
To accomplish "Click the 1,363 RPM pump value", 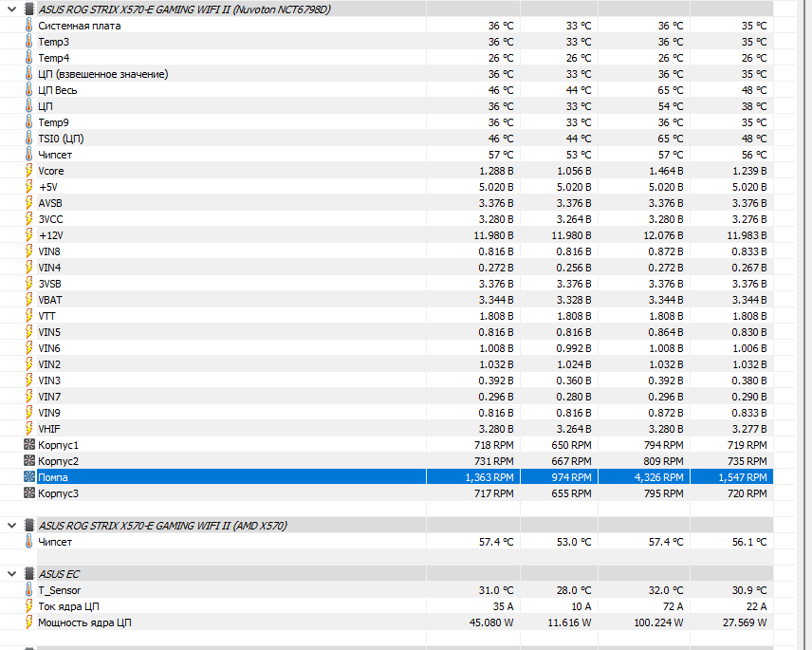I will tap(489, 477).
